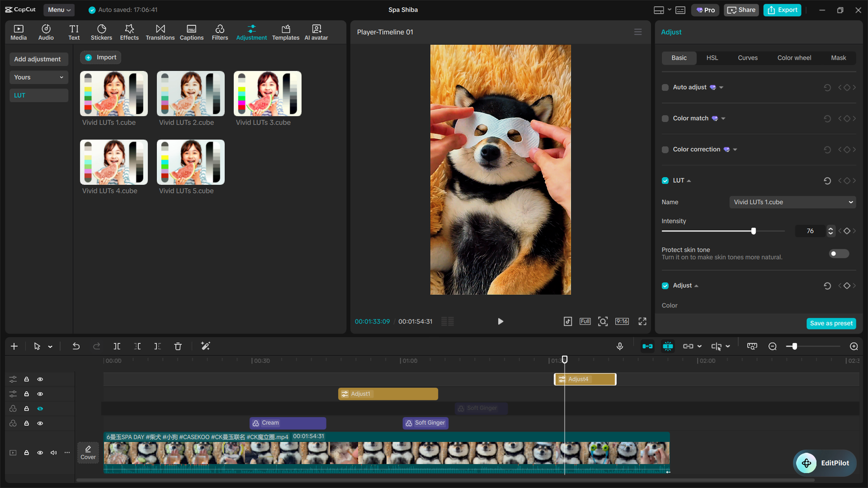Viewport: 868px width, 488px height.
Task: Open the Filters panel
Action: point(220,31)
